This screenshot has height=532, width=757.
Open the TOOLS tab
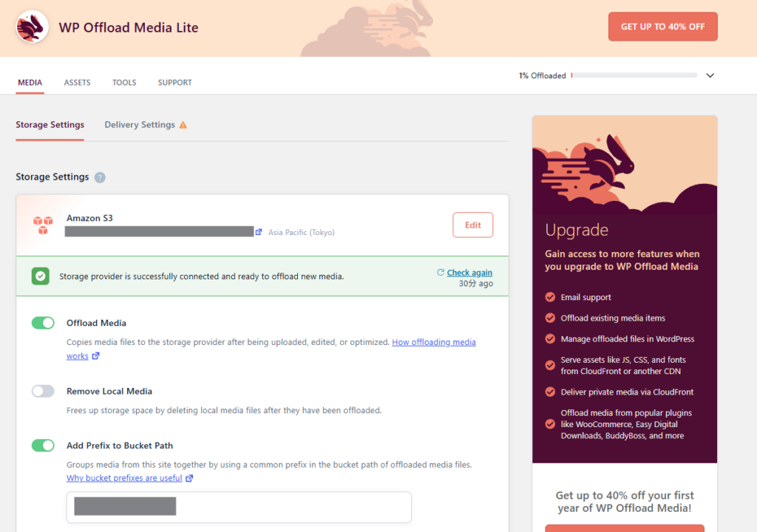124,83
